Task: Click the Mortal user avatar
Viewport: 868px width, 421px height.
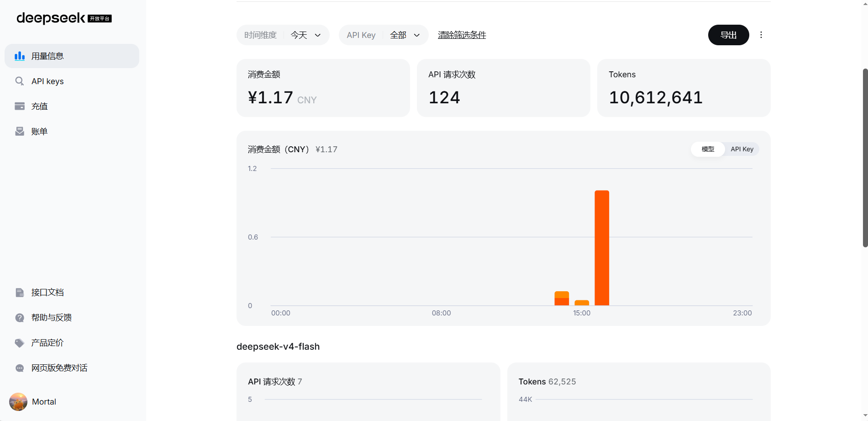Action: [18, 402]
